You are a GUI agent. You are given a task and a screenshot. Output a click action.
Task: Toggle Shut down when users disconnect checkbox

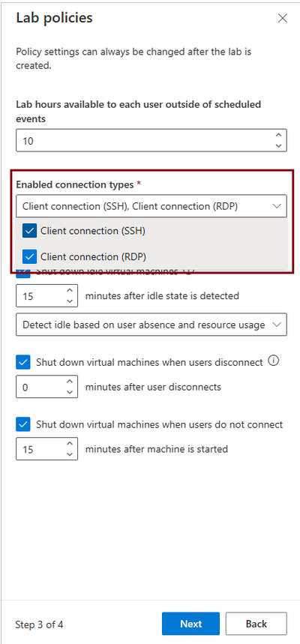pos(23,362)
